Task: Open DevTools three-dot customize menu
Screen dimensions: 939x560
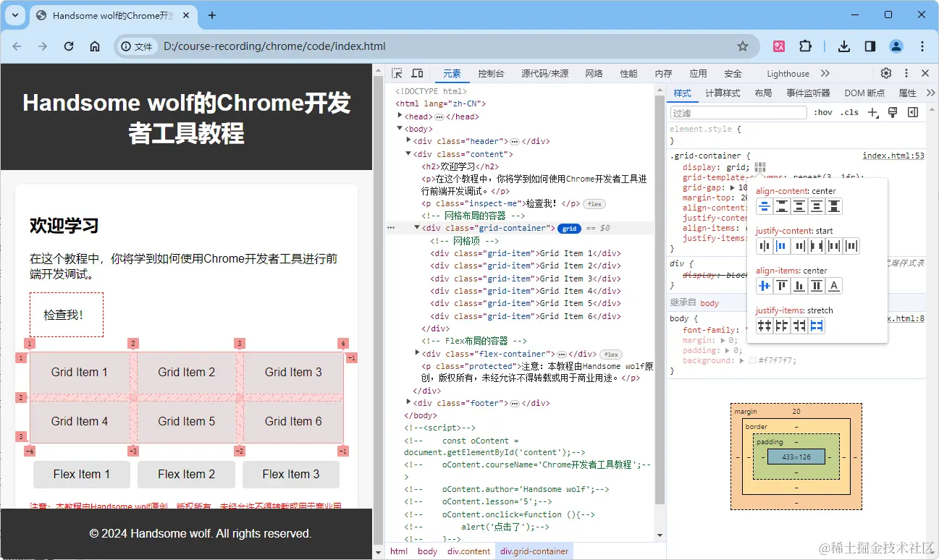Action: pyautogui.click(x=906, y=73)
